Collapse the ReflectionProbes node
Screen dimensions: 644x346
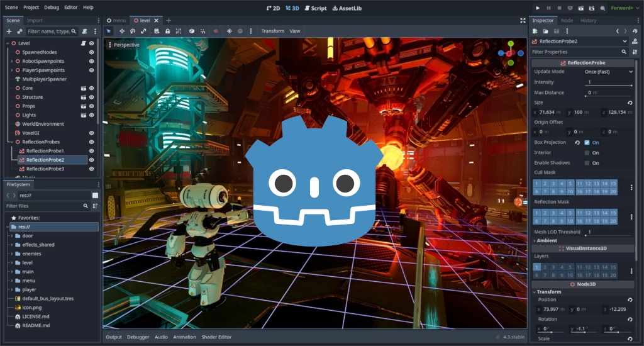pyautogui.click(x=11, y=142)
